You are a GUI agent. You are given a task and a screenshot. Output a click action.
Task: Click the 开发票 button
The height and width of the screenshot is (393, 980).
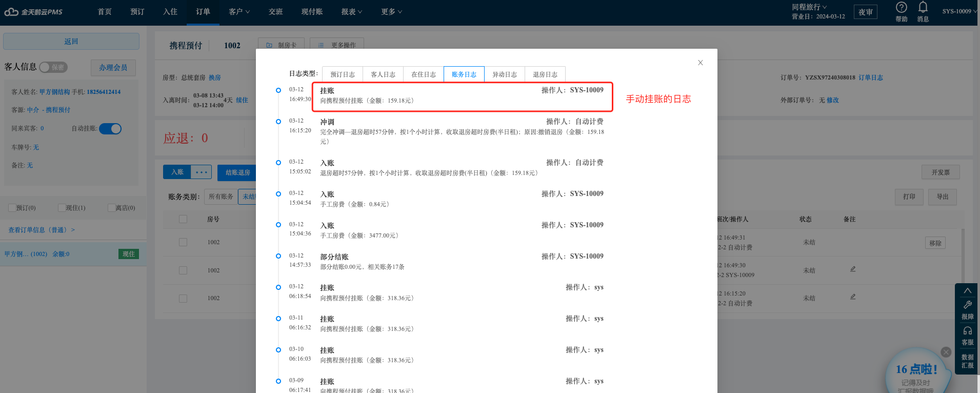[x=941, y=172]
